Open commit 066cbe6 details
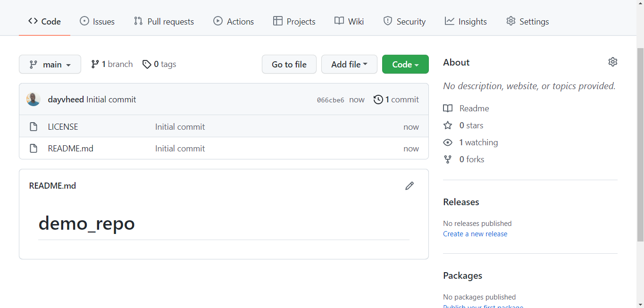Image resolution: width=644 pixels, height=308 pixels. pyautogui.click(x=331, y=100)
